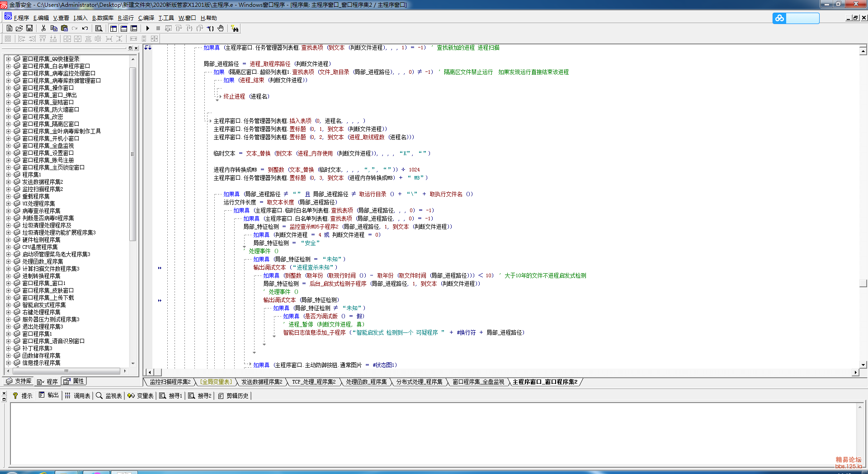Click the Paste clipboard icon

point(64,28)
